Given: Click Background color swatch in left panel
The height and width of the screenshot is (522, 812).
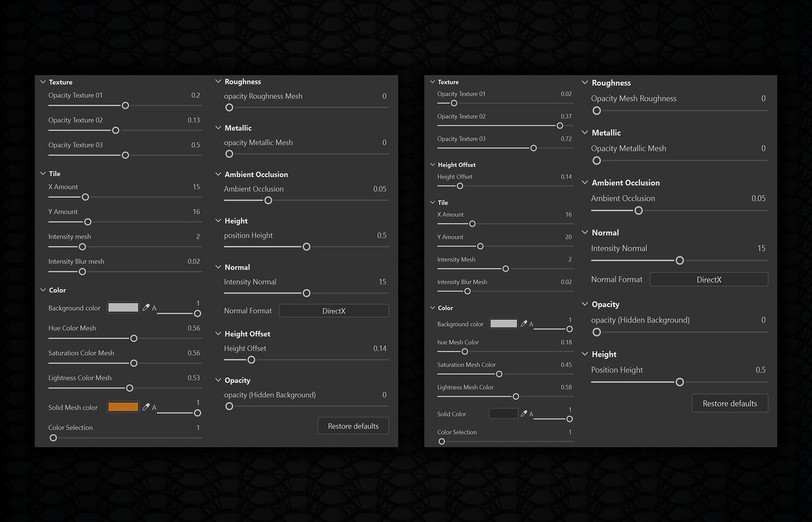Looking at the screenshot, I should pos(123,308).
